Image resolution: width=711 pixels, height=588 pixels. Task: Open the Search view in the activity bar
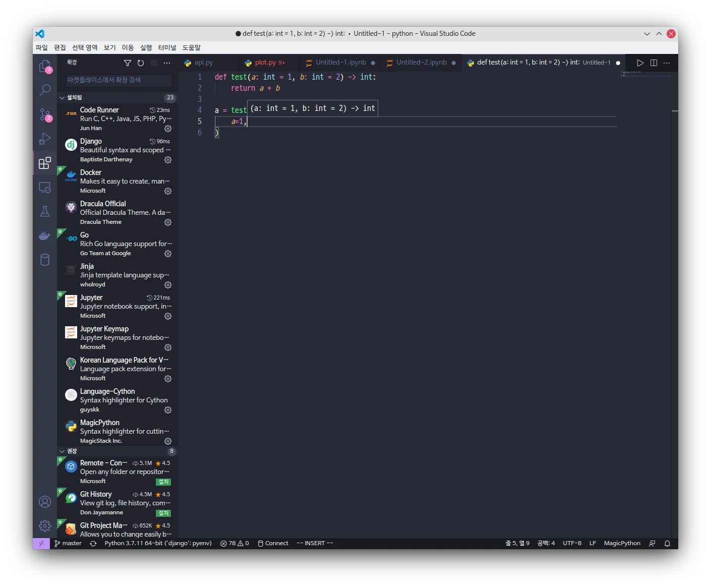(45, 90)
